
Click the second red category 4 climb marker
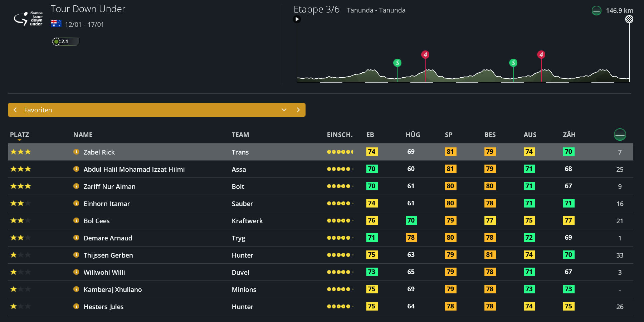[541, 55]
